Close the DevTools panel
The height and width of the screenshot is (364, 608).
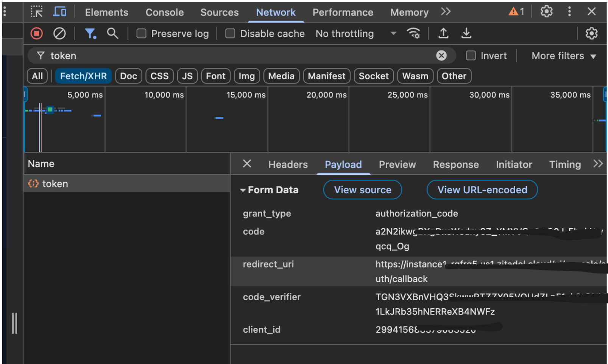click(592, 12)
